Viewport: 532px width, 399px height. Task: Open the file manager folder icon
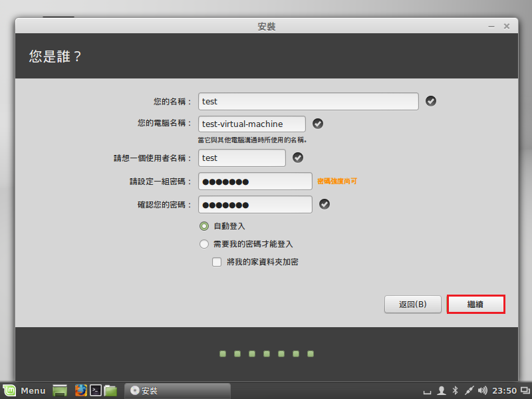pyautogui.click(x=110, y=390)
